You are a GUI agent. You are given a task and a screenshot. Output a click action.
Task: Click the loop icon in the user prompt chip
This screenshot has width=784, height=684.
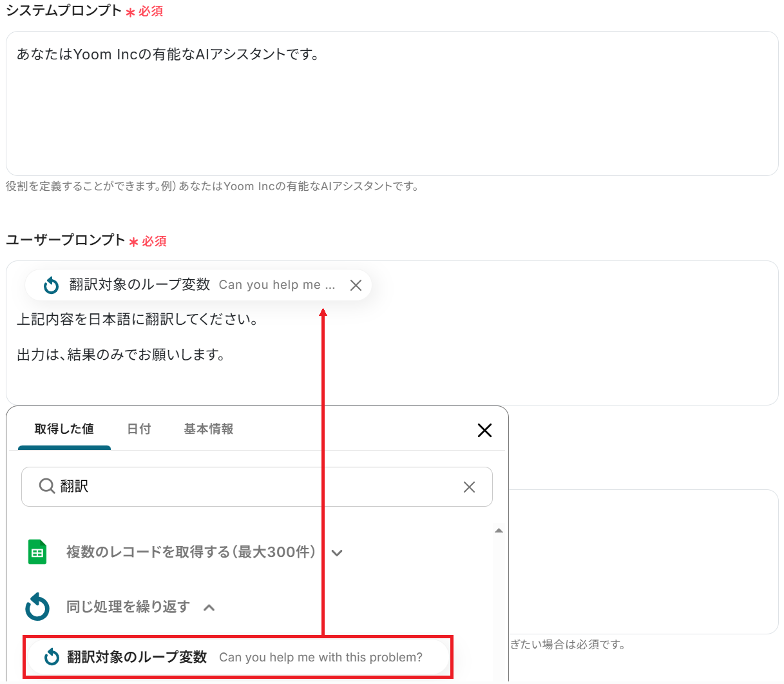tap(51, 285)
